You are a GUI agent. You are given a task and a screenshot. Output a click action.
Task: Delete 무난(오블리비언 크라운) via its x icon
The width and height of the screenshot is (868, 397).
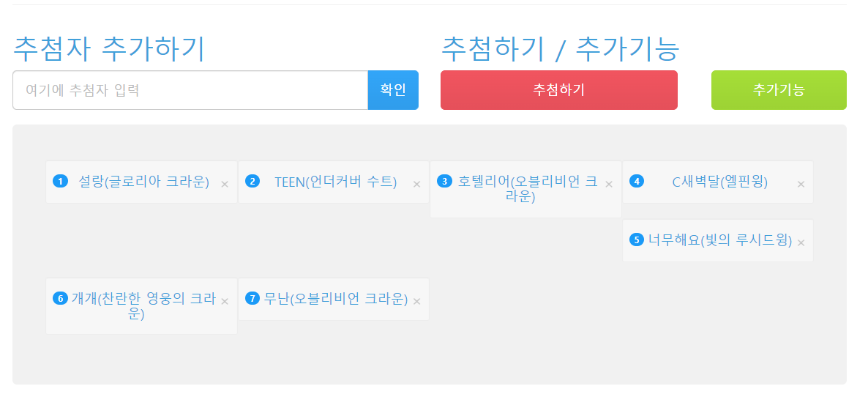click(417, 301)
